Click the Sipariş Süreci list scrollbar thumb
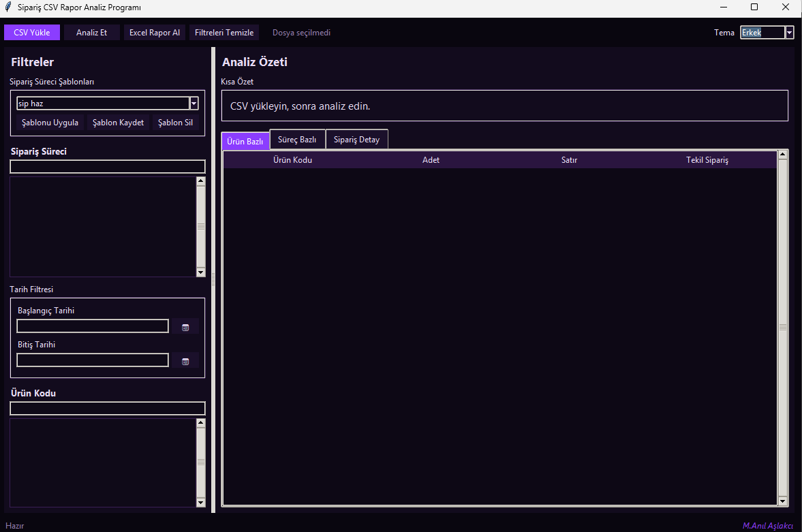The image size is (802, 532). pyautogui.click(x=201, y=227)
